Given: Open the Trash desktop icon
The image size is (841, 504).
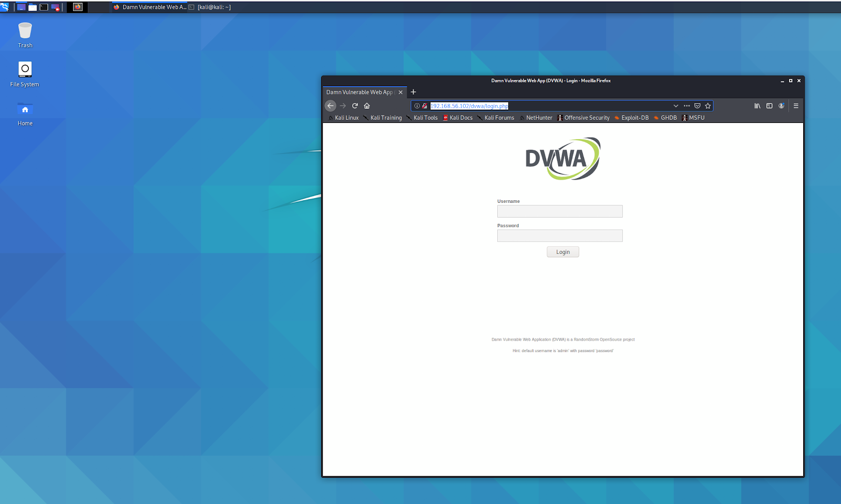Looking at the screenshot, I should (x=25, y=35).
